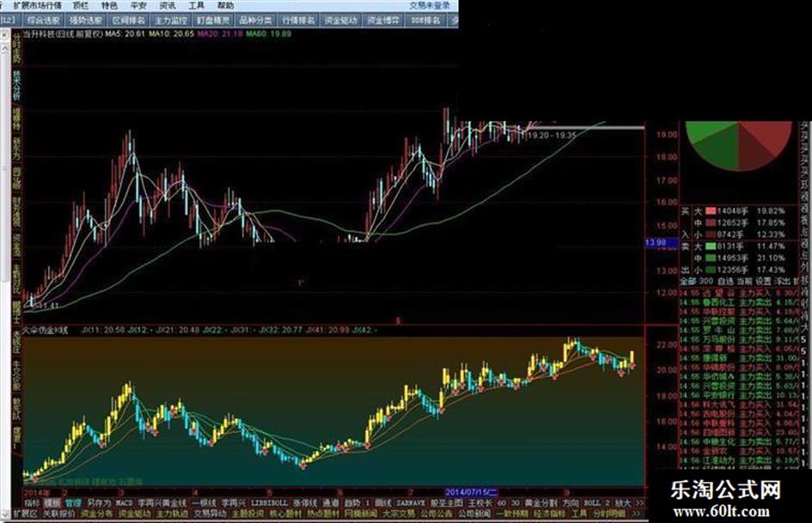The width and height of the screenshot is (812, 523).
Task: Click the pink large-buy swatch beside 14048手
Action: pos(711,210)
